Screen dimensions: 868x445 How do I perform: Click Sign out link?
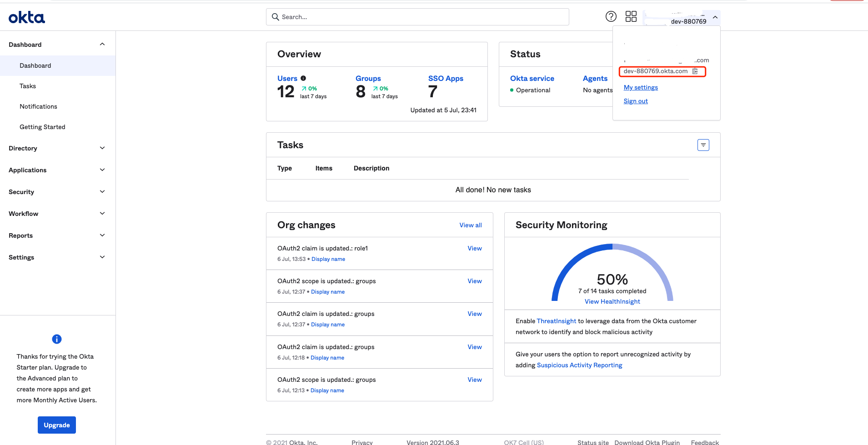(636, 101)
